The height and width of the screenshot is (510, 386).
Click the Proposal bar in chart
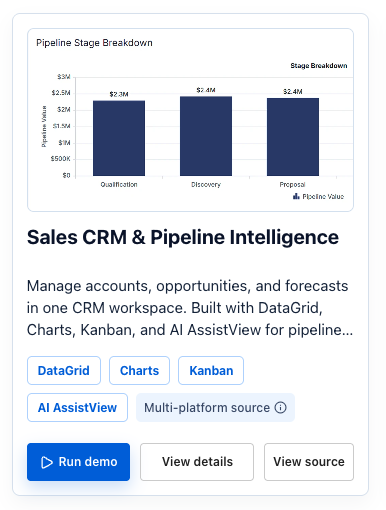[x=293, y=137]
